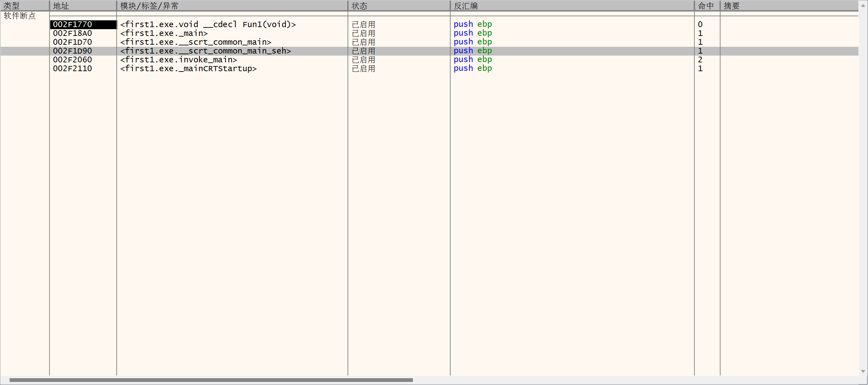
Task: Select the first1.exe._main breakpoint row
Action: (x=164, y=33)
